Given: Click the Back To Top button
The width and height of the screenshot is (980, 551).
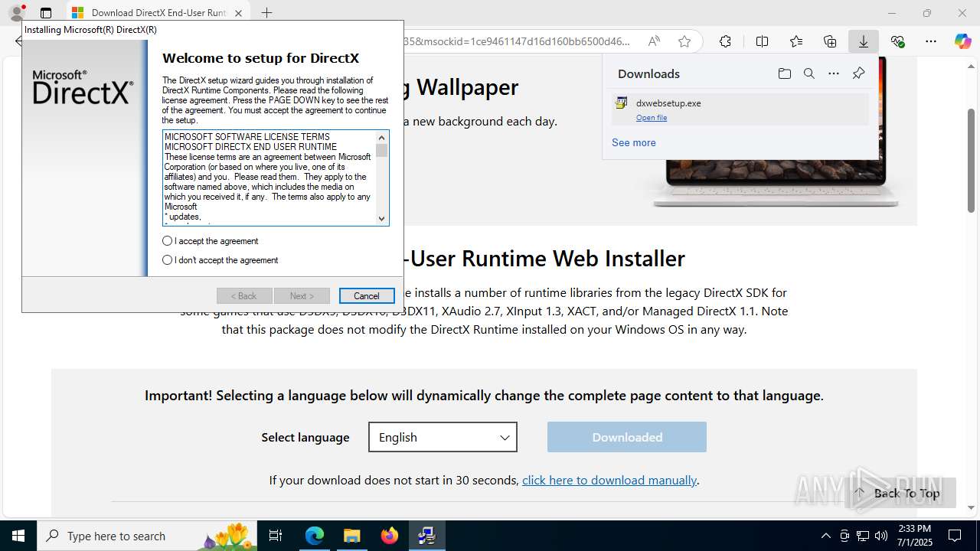Looking at the screenshot, I should point(900,493).
